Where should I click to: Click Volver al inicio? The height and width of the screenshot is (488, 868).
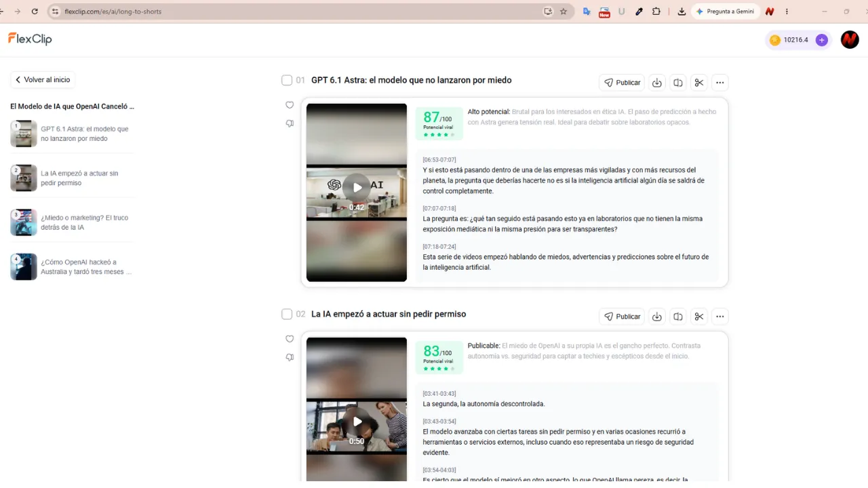tap(43, 80)
